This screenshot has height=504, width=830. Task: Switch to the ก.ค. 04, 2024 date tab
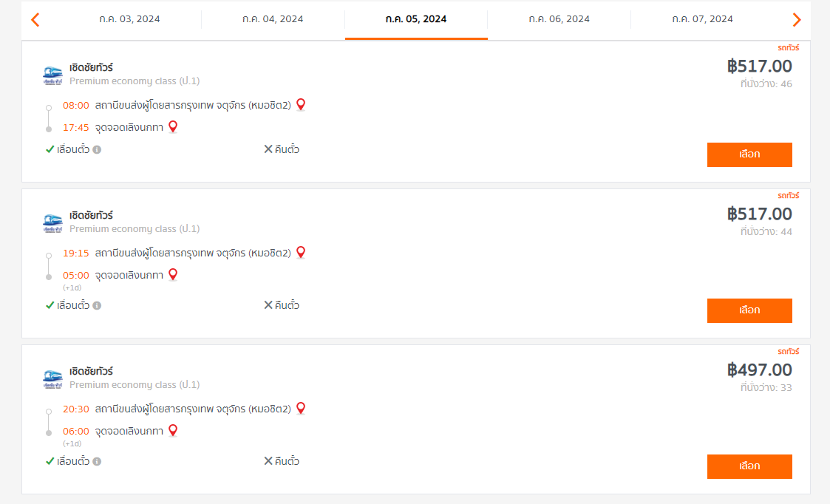273,19
